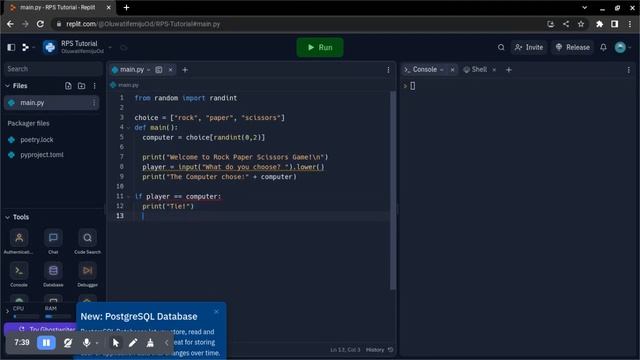Fold the if block at line 11

(x=128, y=197)
